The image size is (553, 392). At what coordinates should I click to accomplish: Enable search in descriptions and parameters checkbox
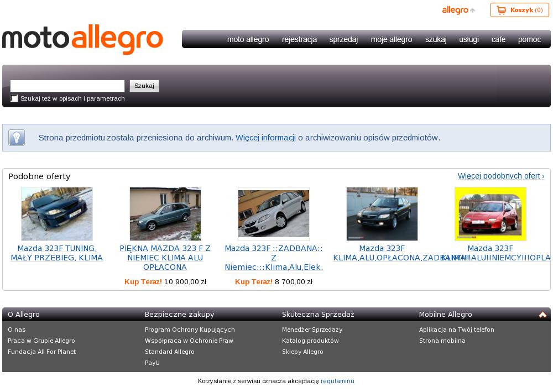click(x=14, y=98)
